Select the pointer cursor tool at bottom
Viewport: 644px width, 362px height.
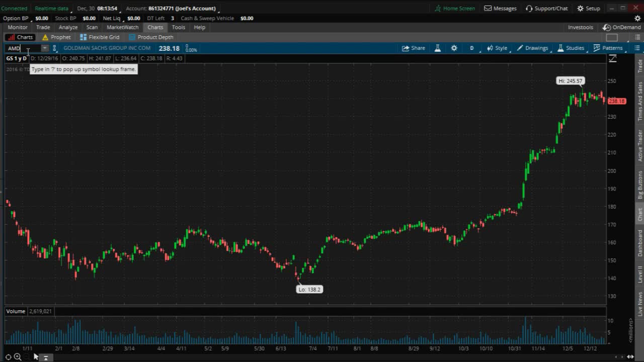tap(36, 356)
